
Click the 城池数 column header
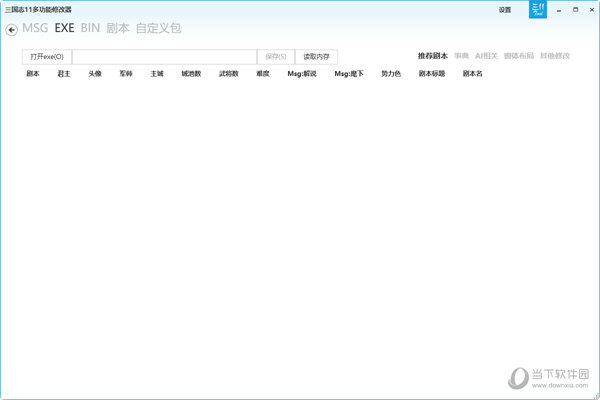(x=191, y=73)
